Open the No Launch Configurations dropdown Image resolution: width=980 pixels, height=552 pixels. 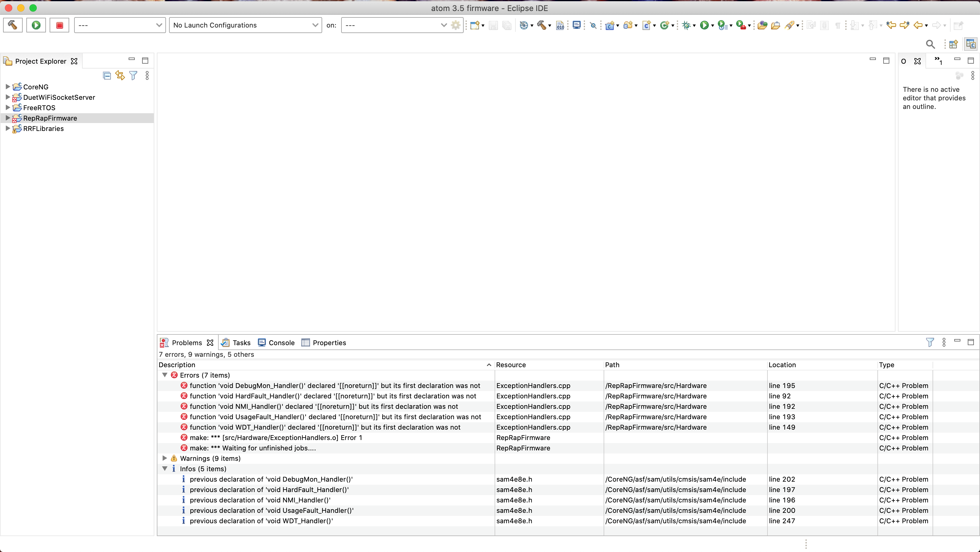tap(245, 25)
